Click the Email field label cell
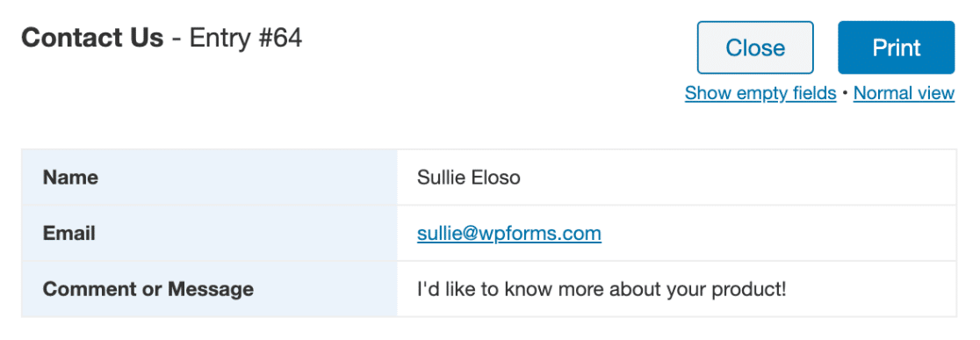 (x=209, y=233)
